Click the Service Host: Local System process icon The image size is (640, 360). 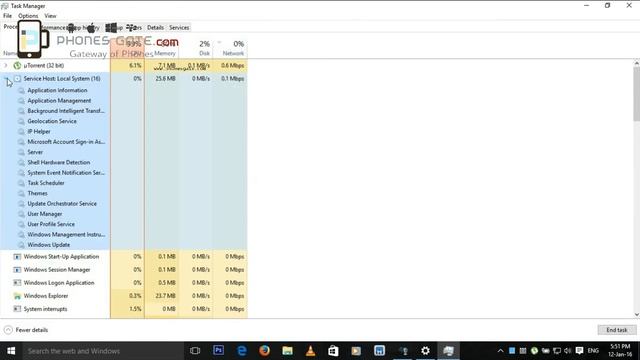point(18,78)
